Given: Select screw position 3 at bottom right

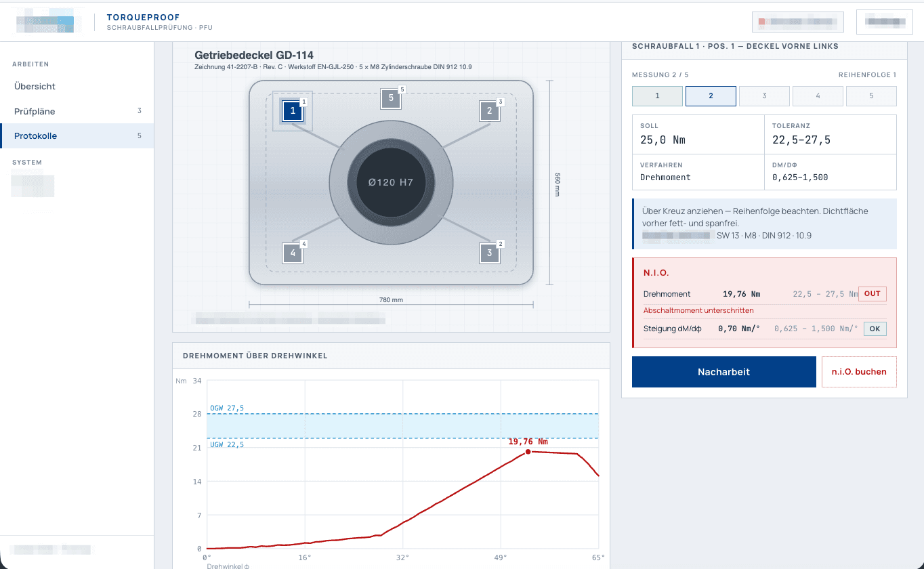Looking at the screenshot, I should (490, 253).
